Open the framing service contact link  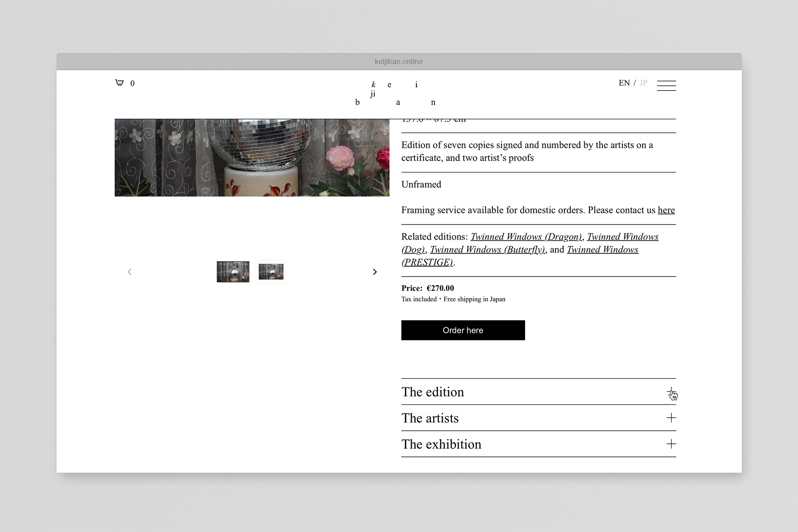click(x=666, y=210)
